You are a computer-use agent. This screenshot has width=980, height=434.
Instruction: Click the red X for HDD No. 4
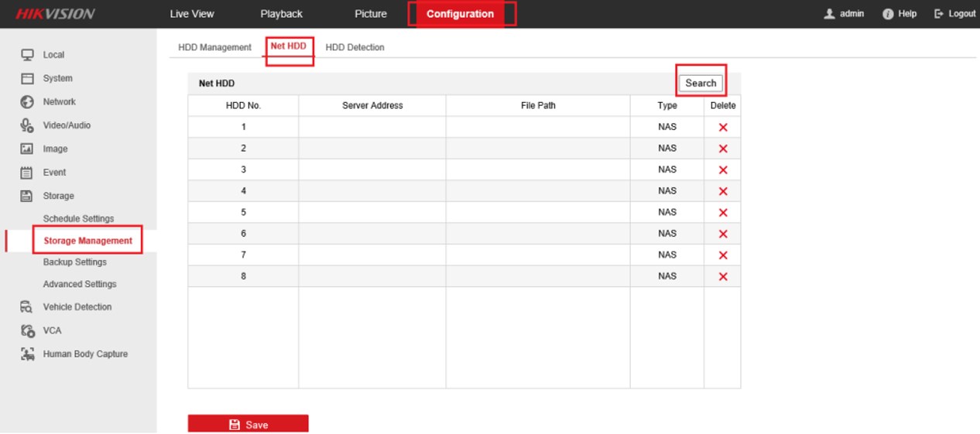723,191
